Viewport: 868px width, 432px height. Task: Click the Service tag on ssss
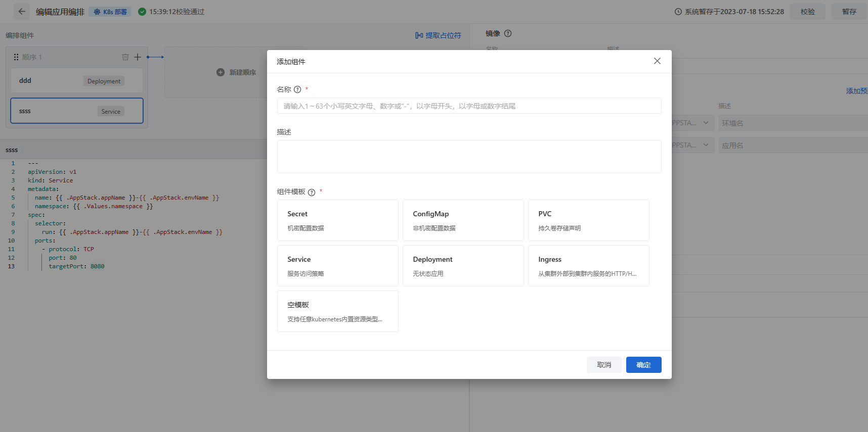(x=111, y=112)
